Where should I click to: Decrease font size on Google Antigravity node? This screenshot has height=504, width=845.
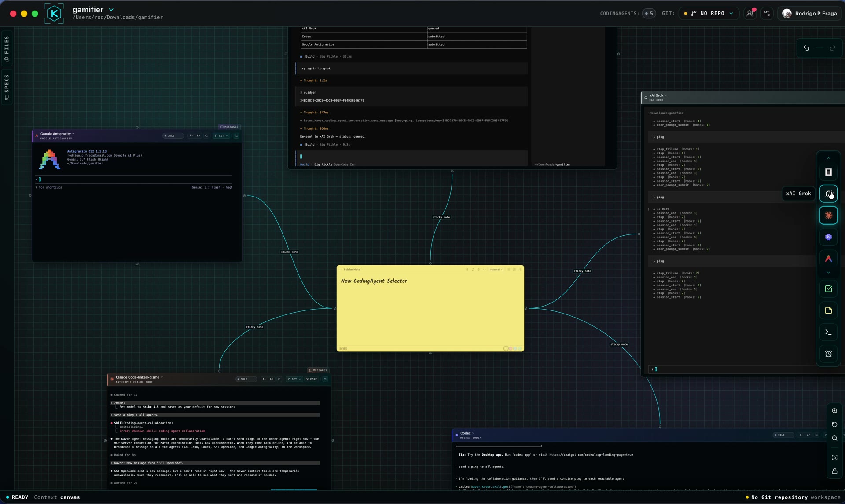coord(191,136)
